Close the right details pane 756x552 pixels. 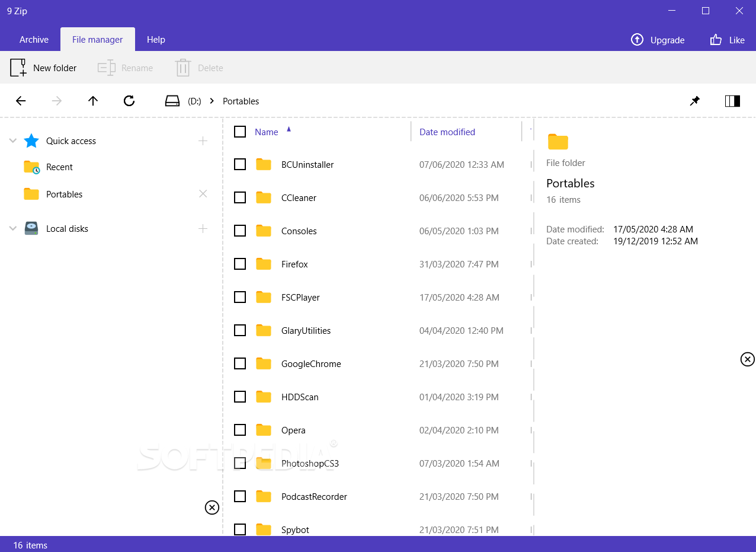coord(748,359)
